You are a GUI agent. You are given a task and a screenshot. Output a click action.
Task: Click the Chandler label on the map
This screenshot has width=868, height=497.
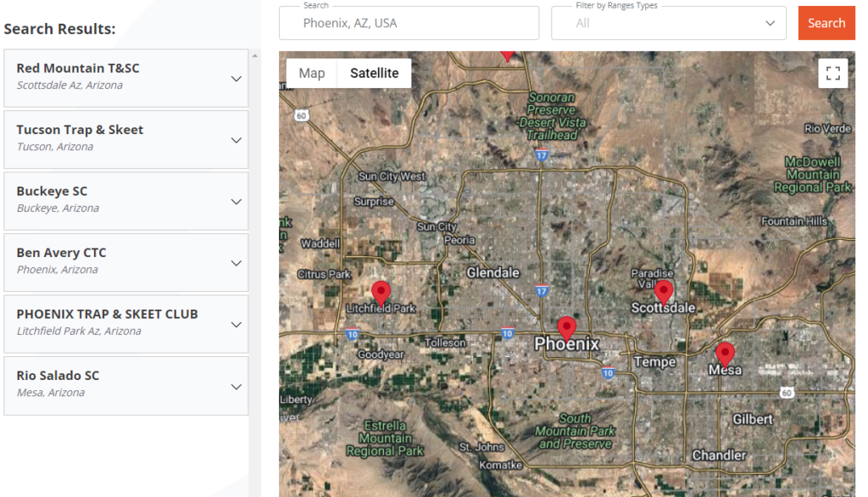coord(719,455)
